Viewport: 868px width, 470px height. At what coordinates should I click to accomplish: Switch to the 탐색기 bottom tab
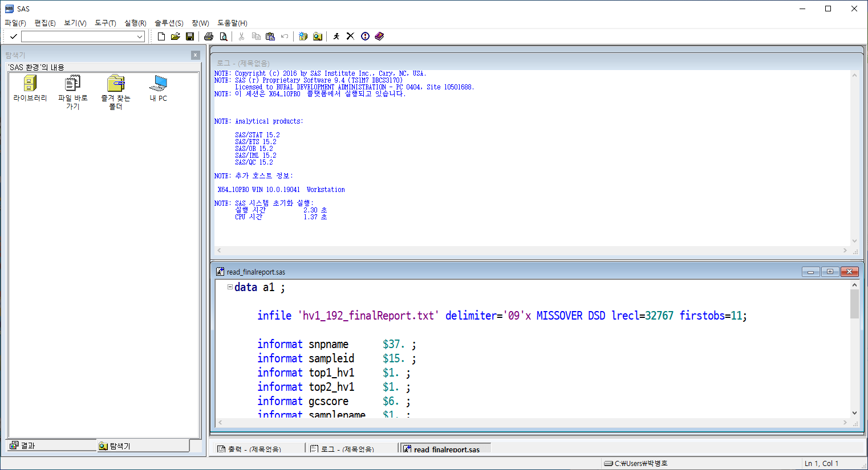(x=143, y=446)
